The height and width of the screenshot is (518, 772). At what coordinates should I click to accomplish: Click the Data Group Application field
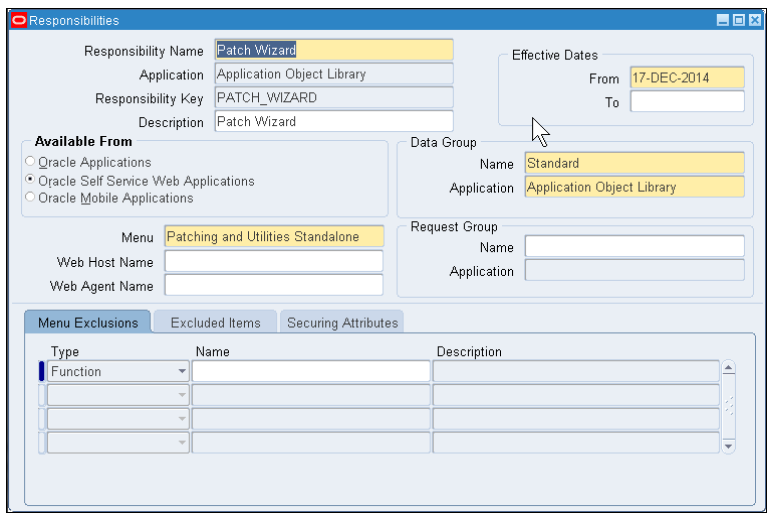pyautogui.click(x=635, y=187)
